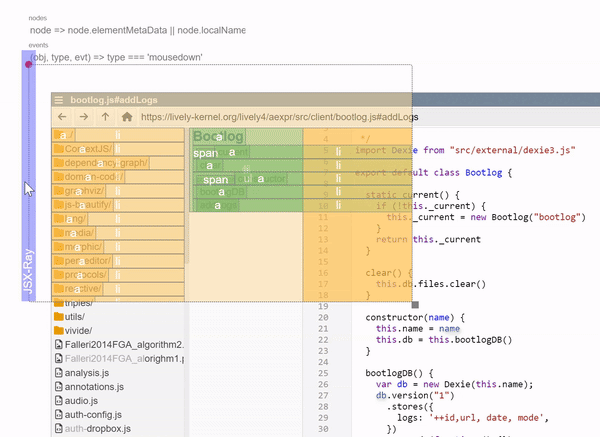The image size is (600, 437).
Task: Go forward with the right arrow
Action: pos(83,117)
